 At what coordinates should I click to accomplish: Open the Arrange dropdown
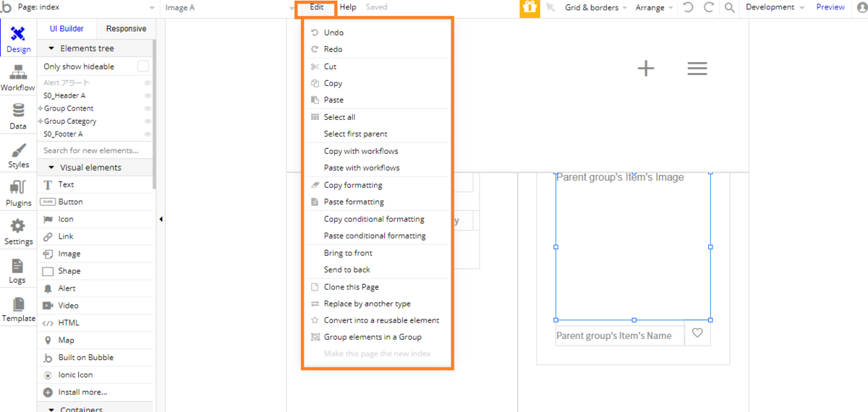pos(654,7)
